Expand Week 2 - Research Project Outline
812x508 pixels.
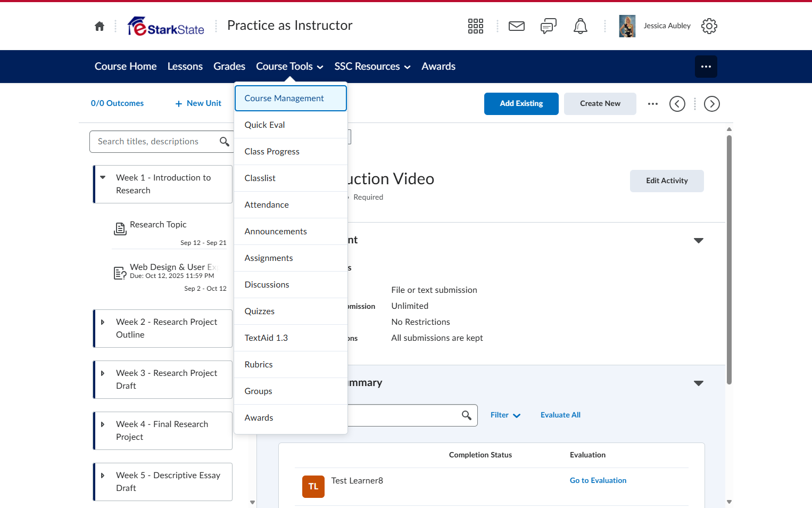pyautogui.click(x=103, y=322)
